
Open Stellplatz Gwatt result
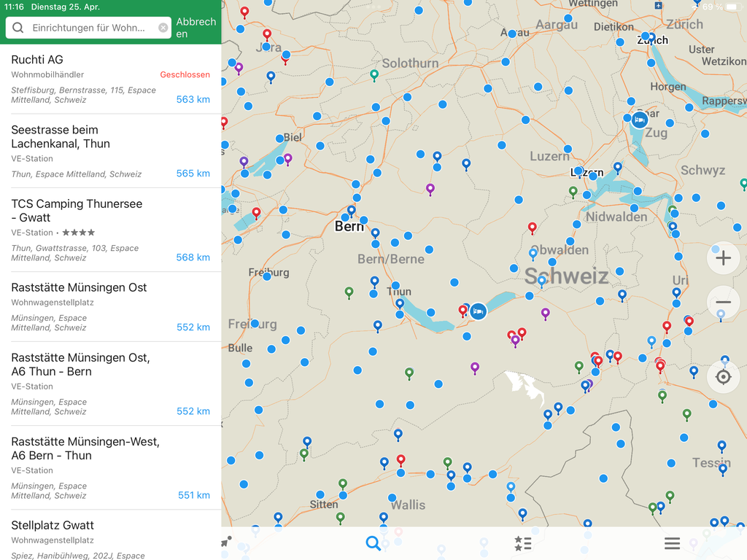(111, 535)
